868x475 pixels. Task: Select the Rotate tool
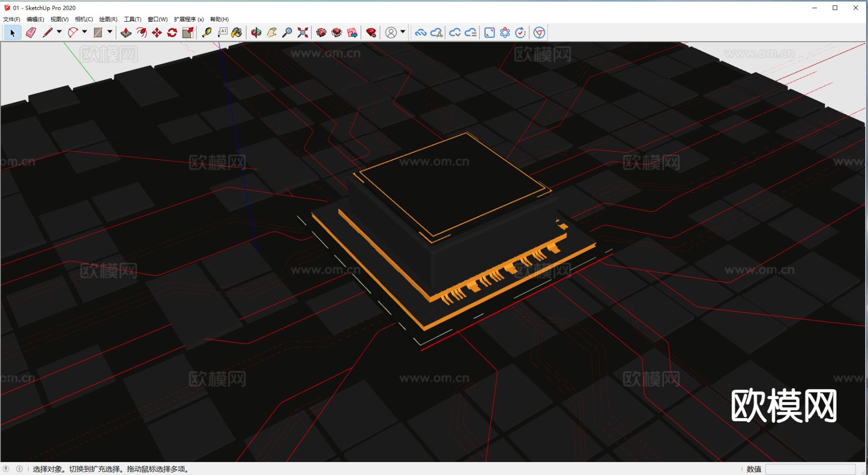tap(172, 32)
